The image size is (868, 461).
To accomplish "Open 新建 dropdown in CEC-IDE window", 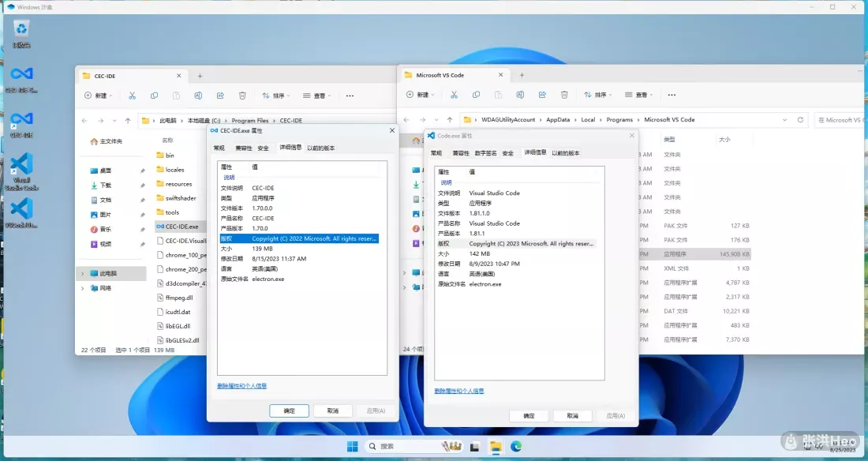I will click(x=98, y=96).
